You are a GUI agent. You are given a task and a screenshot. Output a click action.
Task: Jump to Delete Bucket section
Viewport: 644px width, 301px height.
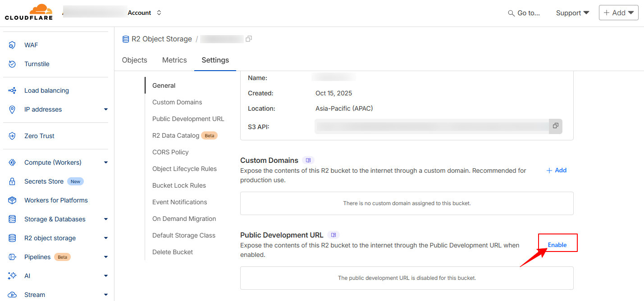173,252
